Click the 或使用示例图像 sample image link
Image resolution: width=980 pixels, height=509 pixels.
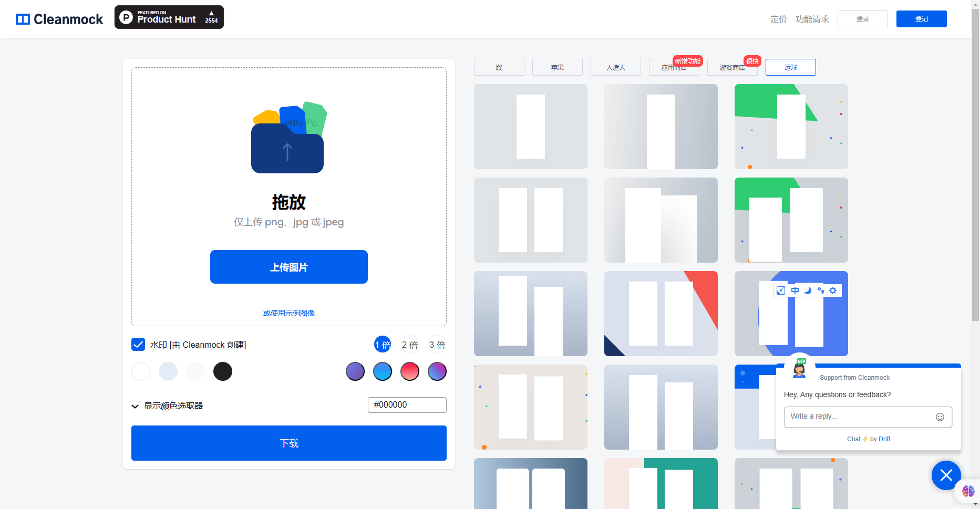pyautogui.click(x=288, y=313)
